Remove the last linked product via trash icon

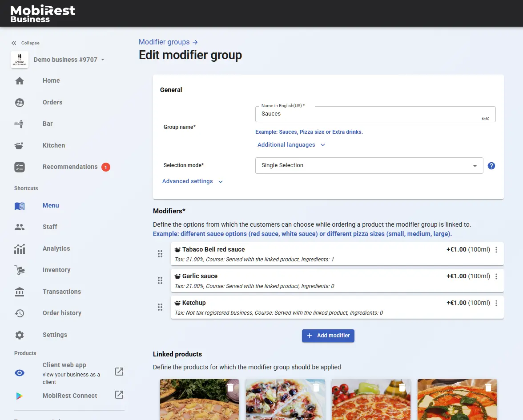click(488, 388)
